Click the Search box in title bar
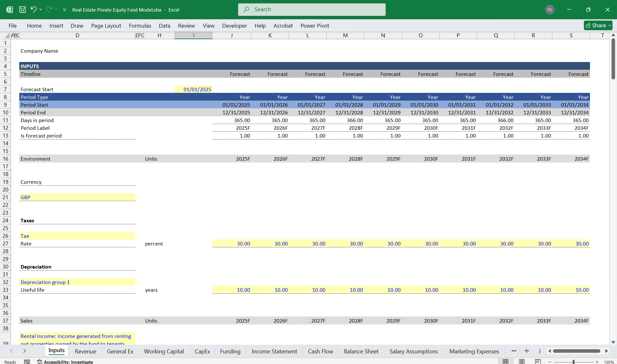Screen dimensions: 617x364 pos(312,10)
